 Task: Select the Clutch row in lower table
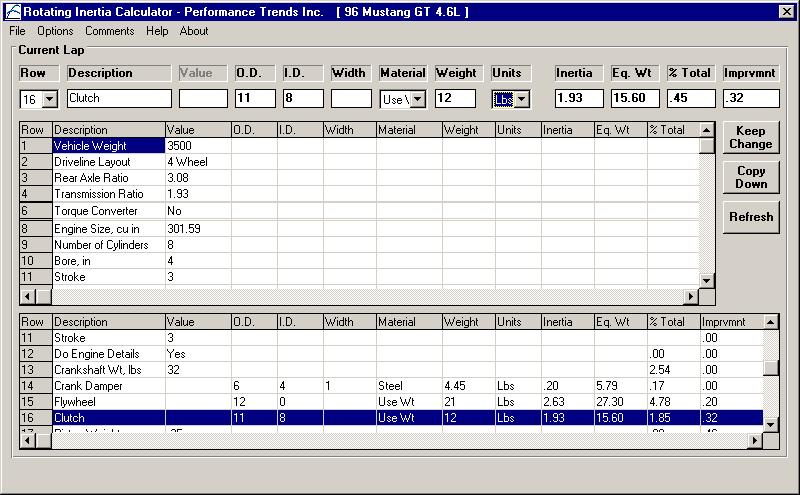[x=391, y=417]
